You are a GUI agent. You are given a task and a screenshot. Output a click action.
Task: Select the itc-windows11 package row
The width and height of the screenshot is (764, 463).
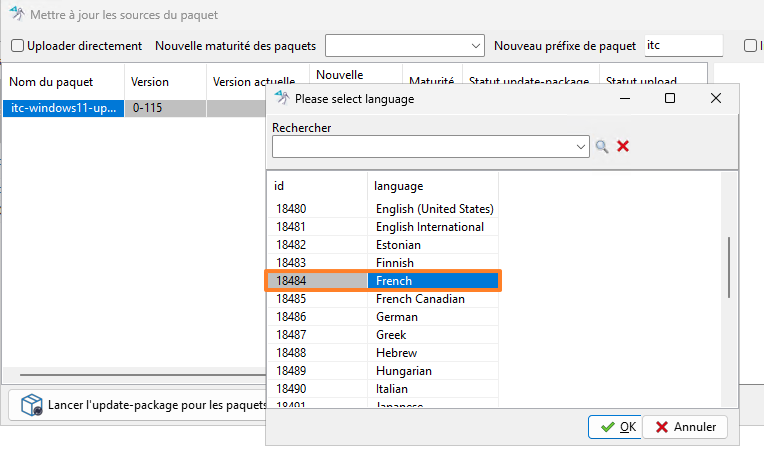(x=62, y=108)
